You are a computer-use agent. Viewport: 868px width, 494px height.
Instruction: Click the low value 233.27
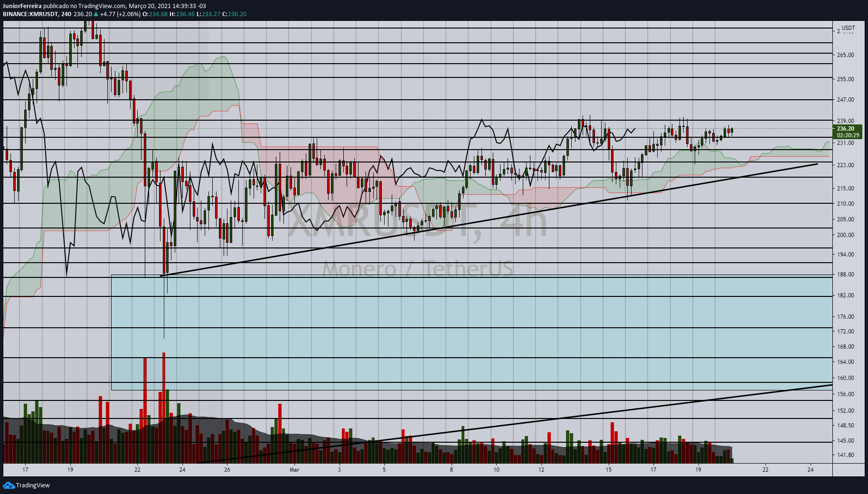click(211, 14)
